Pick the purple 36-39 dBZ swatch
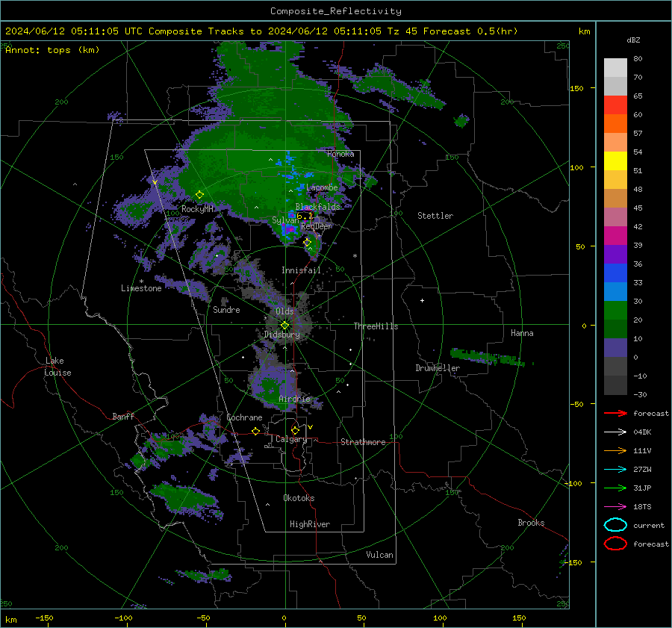The height and width of the screenshot is (628, 672). [615, 255]
